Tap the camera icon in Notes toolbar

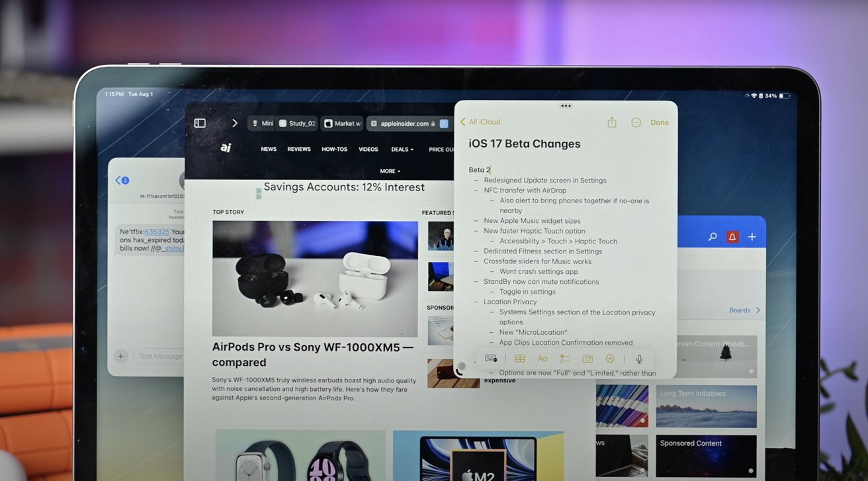[587, 359]
